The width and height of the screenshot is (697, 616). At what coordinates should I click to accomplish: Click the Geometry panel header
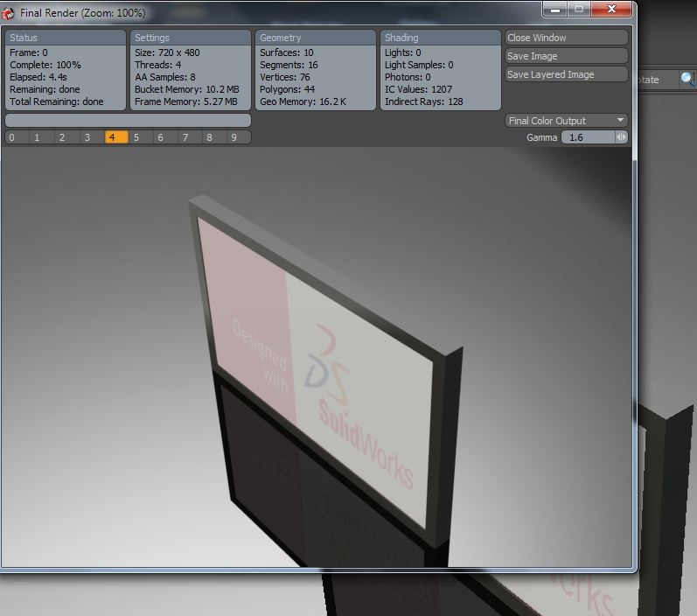coord(316,38)
